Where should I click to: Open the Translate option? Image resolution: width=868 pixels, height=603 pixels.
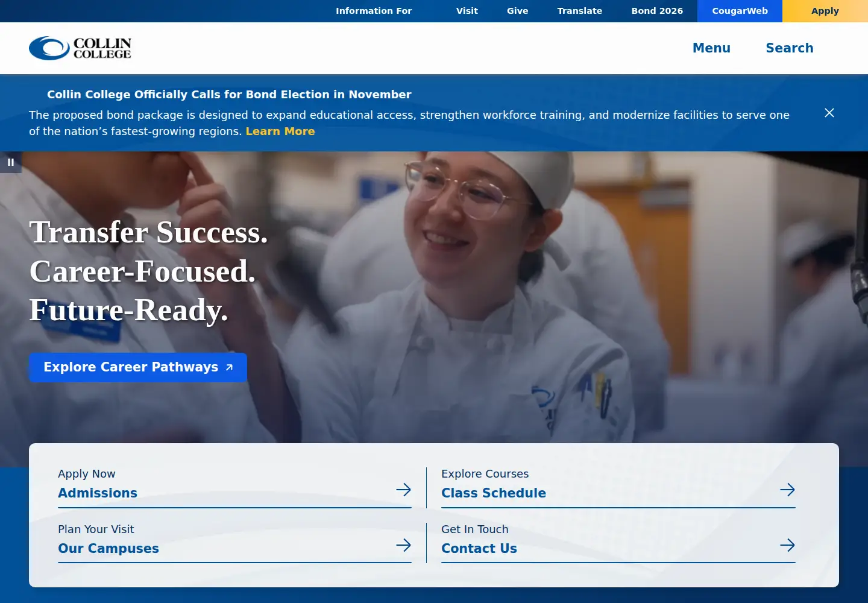pos(580,11)
